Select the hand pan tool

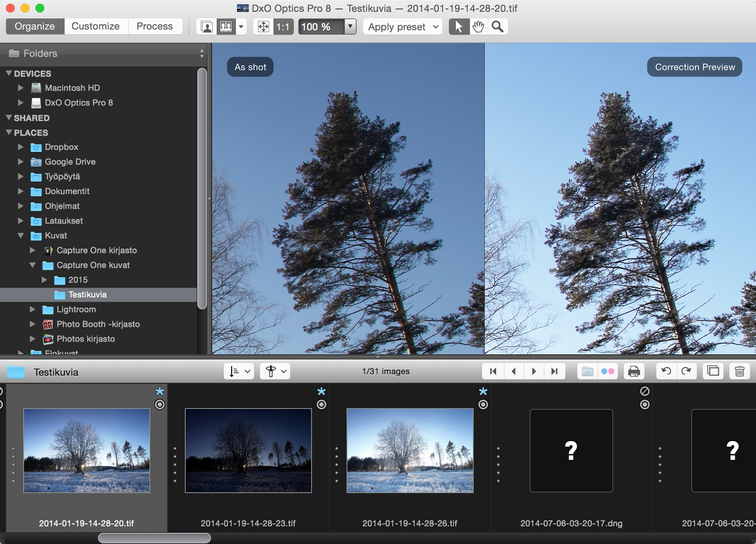(478, 26)
